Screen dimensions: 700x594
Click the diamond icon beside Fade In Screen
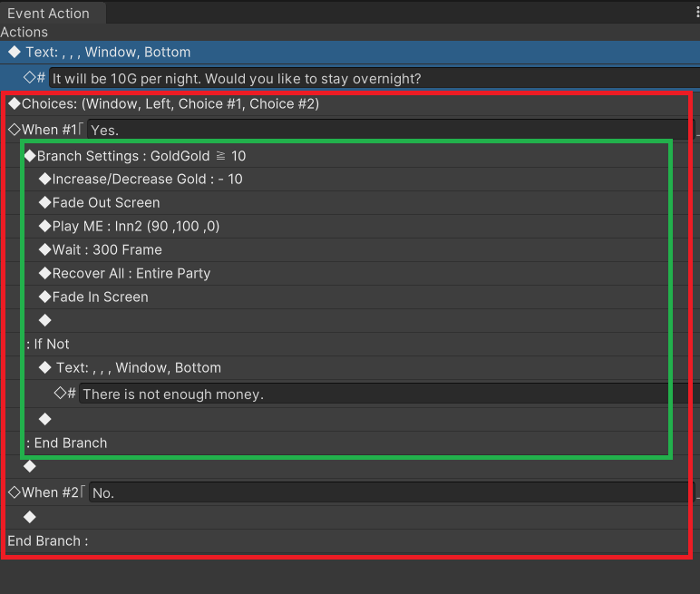tap(45, 297)
